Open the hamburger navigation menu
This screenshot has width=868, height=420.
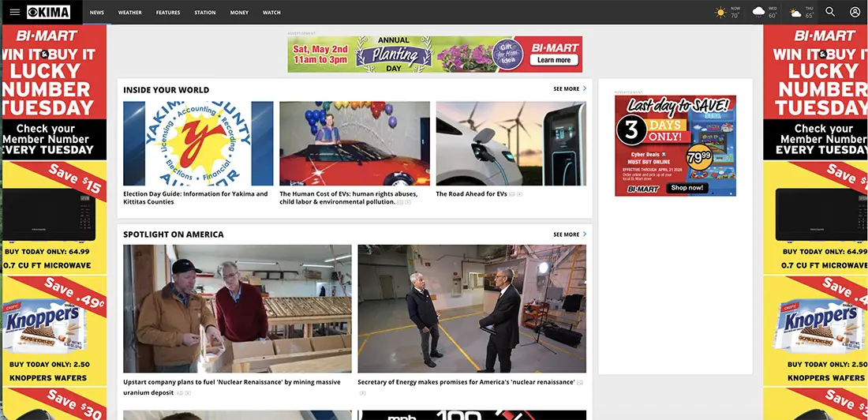point(15,12)
